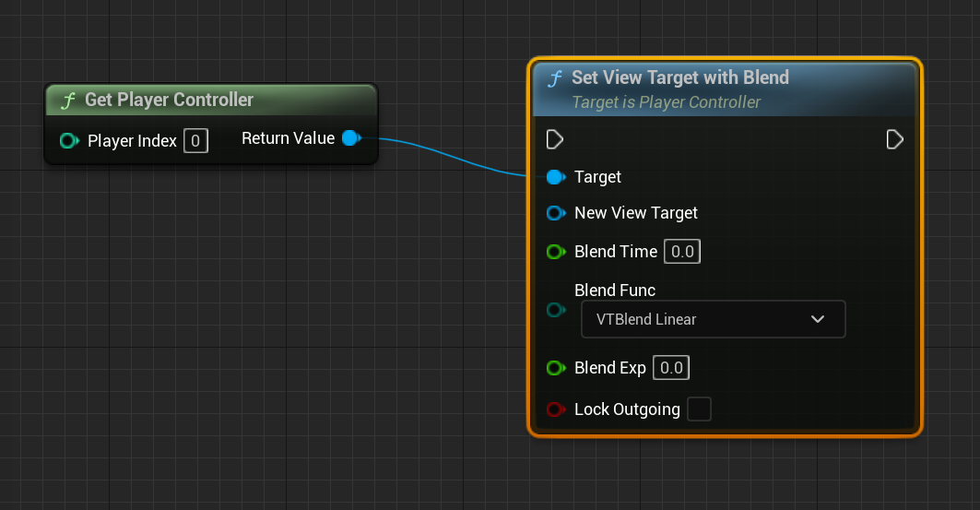Click the Return Value output pin
This screenshot has height=510, width=980.
[350, 138]
